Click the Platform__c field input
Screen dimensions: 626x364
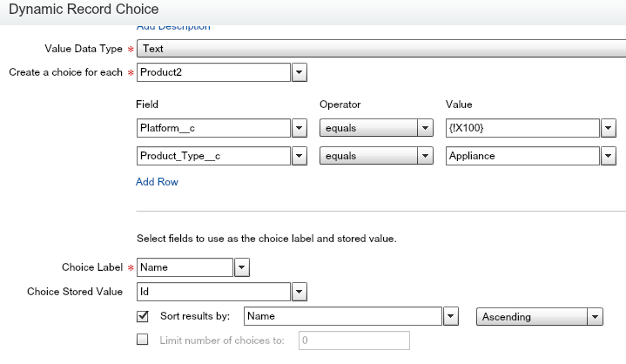[212, 129]
